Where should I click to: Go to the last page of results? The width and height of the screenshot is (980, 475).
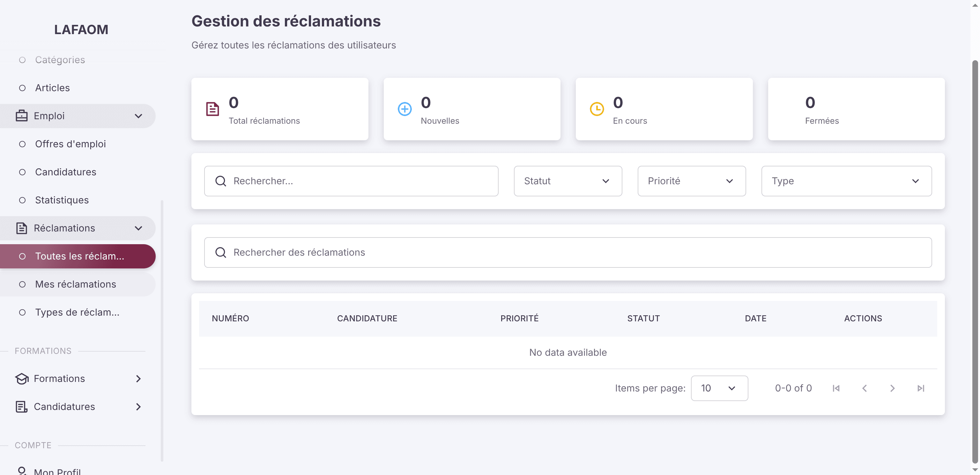pos(921,388)
